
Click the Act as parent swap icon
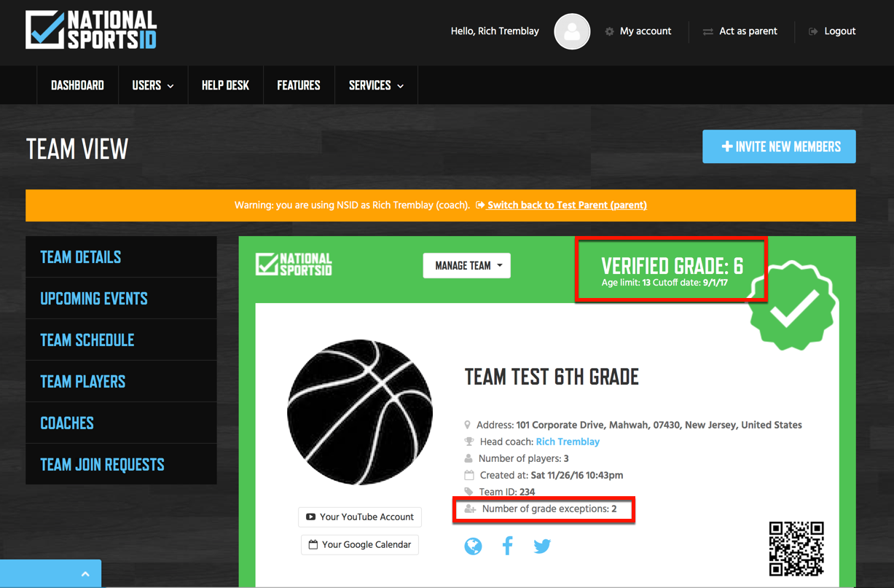[707, 31]
